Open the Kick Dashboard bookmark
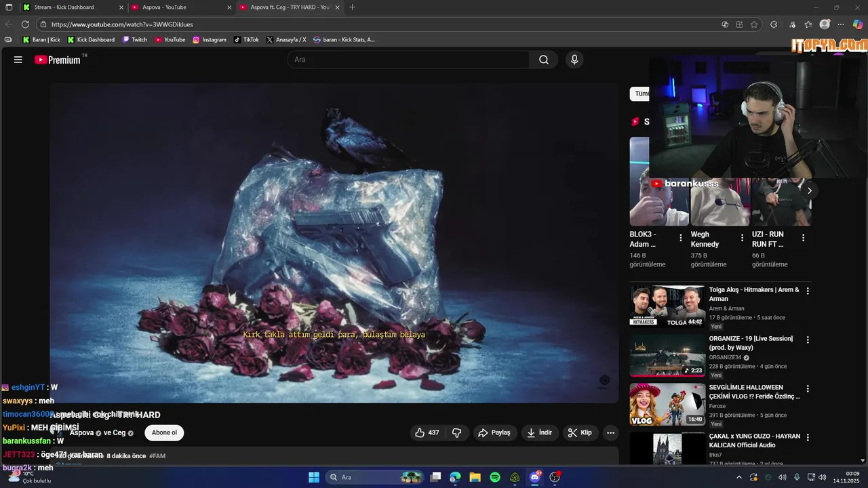868x488 pixels. [91, 39]
